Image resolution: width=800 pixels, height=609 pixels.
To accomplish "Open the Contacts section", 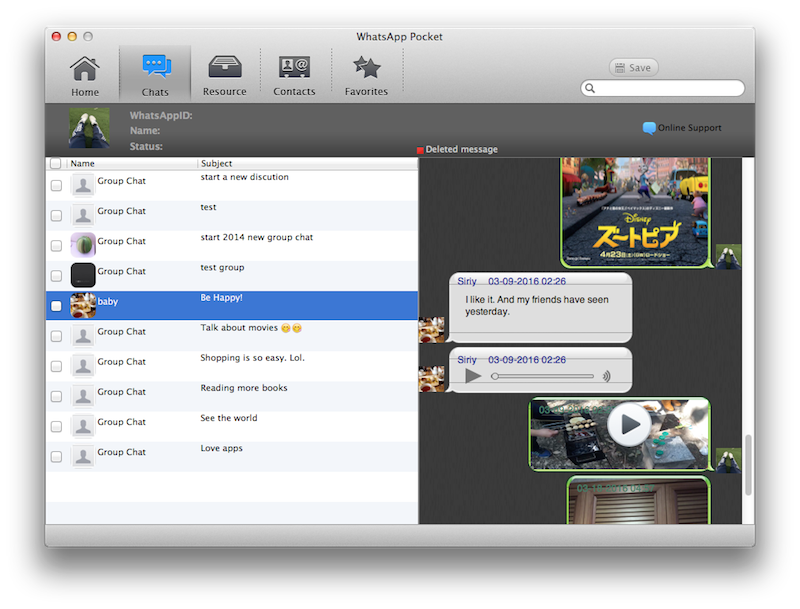I will [294, 76].
